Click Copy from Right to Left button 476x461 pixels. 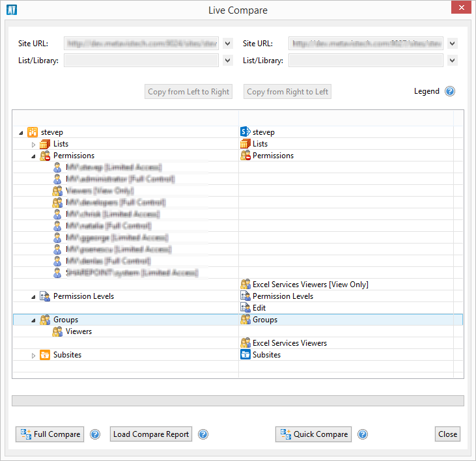287,92
